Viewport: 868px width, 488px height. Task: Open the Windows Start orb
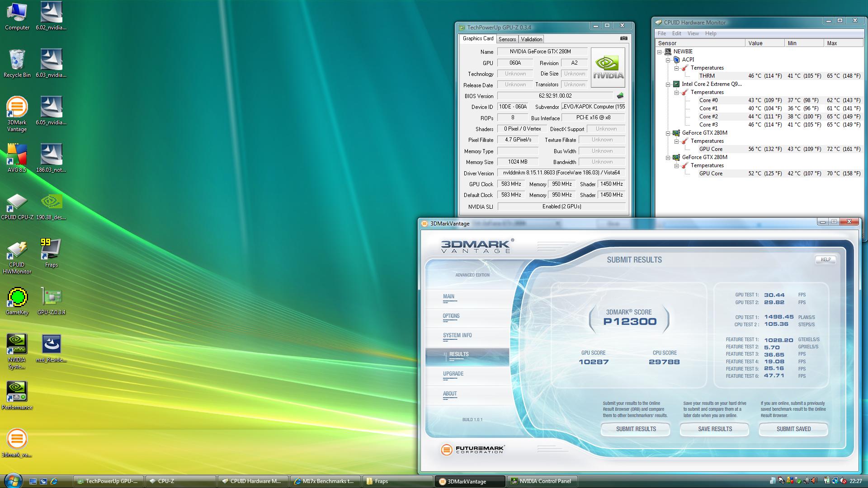coord(12,481)
